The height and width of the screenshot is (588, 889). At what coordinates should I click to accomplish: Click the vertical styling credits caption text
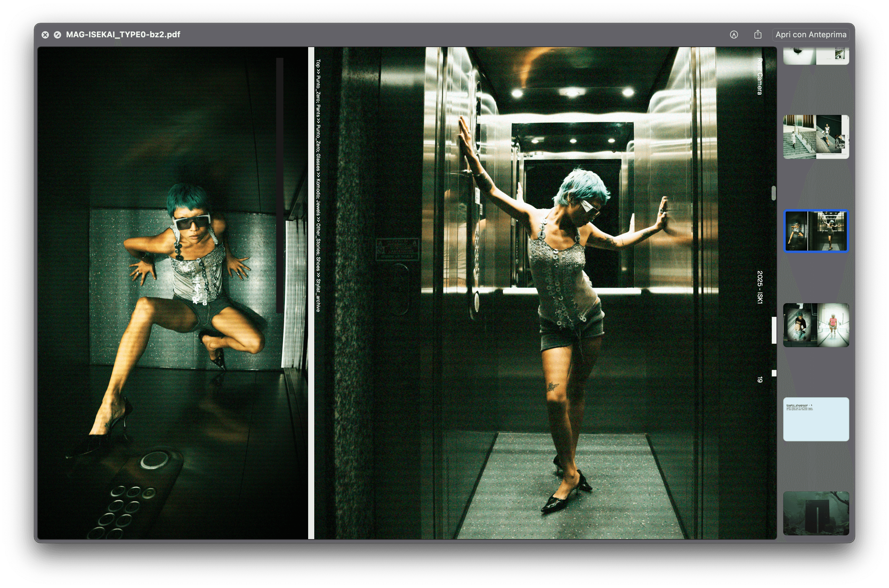[318, 186]
